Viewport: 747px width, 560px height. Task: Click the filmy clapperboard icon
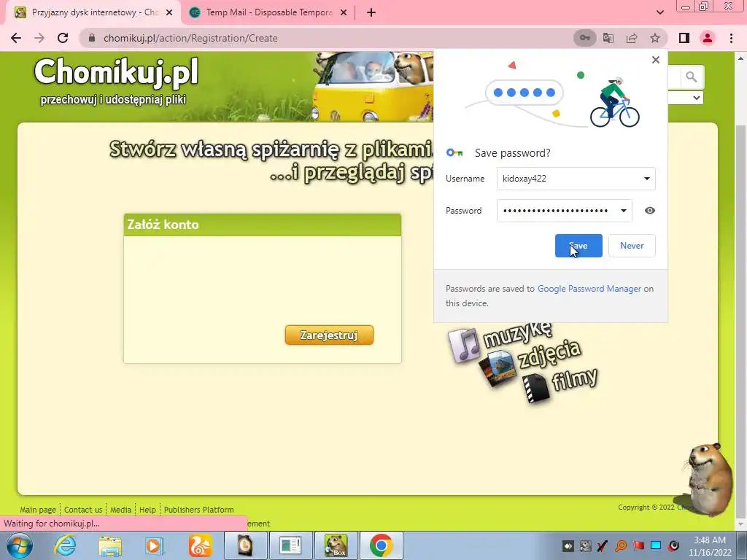point(536,388)
